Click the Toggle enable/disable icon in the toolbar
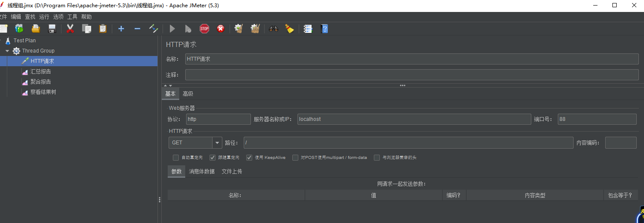Viewport: 644px width, 223px height. tap(154, 29)
